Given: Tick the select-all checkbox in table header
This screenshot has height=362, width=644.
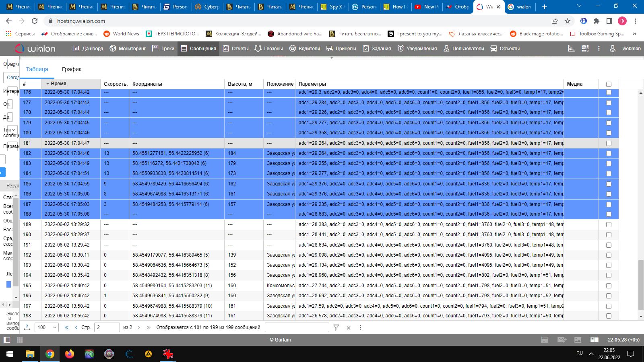Looking at the screenshot, I should coord(609,84).
